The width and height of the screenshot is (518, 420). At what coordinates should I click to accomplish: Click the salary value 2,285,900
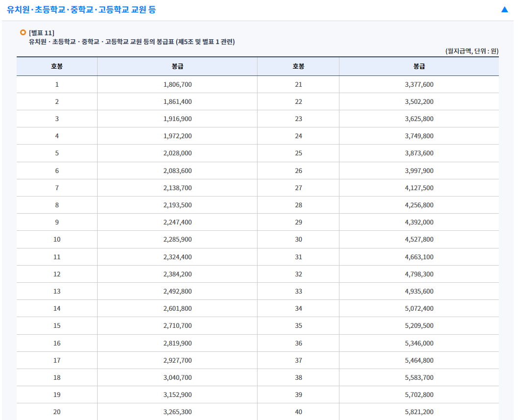(177, 240)
